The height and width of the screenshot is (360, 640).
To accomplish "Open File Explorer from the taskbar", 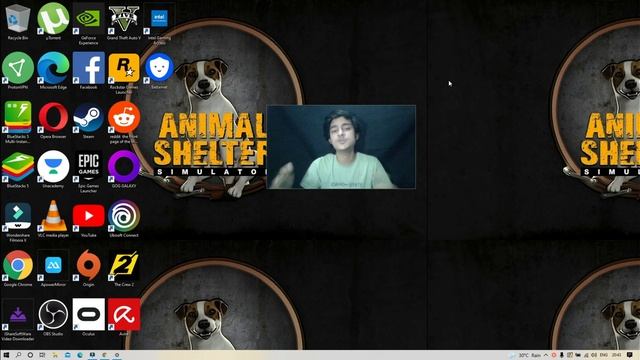I will [55, 355].
